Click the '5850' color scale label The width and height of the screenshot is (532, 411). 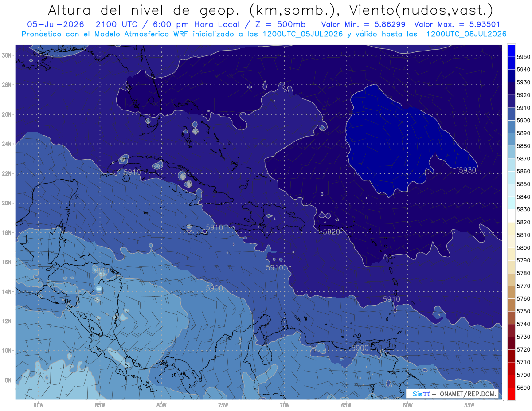(x=524, y=184)
